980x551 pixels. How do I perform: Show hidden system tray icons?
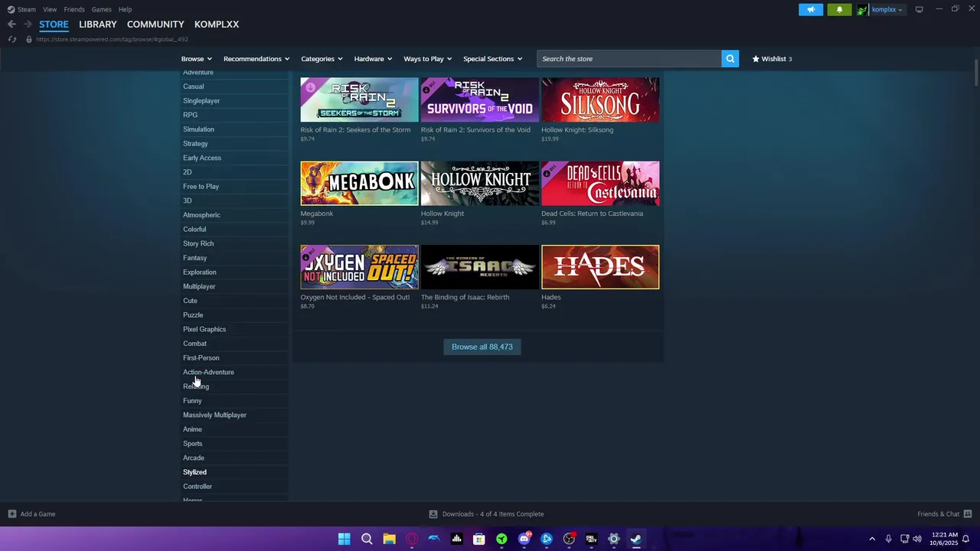point(871,539)
